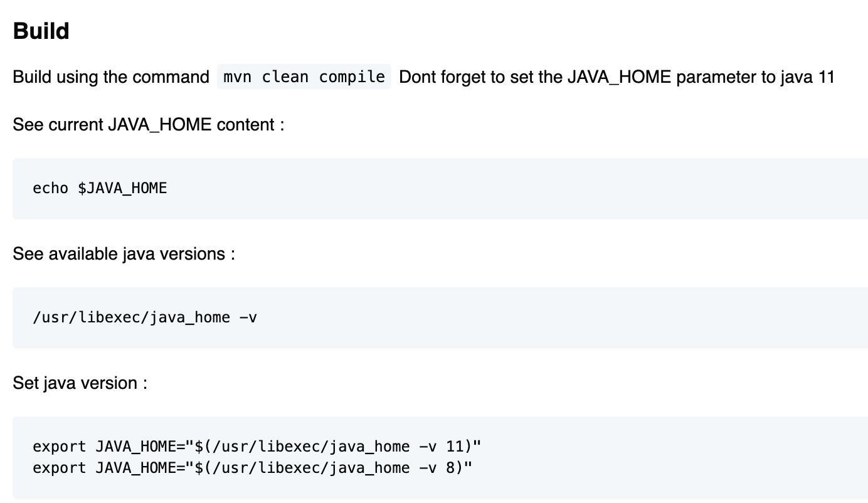Click the word 'echo' in code block

coord(50,188)
